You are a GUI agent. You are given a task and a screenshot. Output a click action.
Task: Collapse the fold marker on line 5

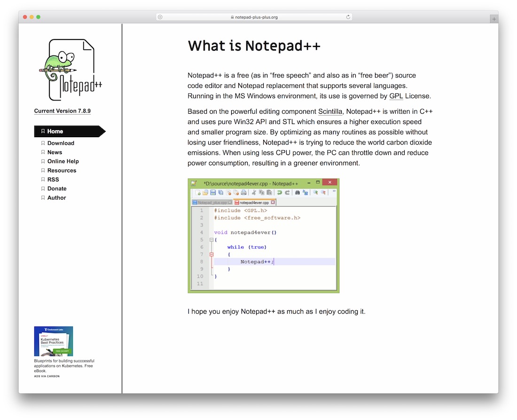[211, 240]
